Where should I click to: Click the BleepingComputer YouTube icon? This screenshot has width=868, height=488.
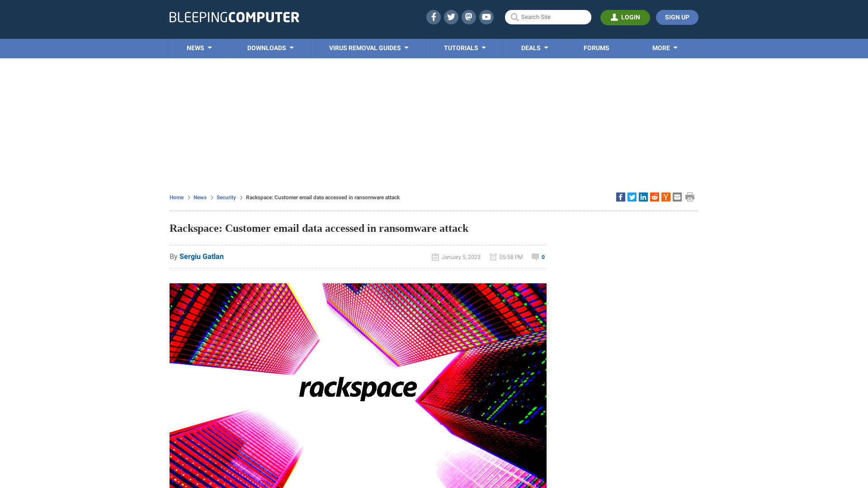point(486,17)
